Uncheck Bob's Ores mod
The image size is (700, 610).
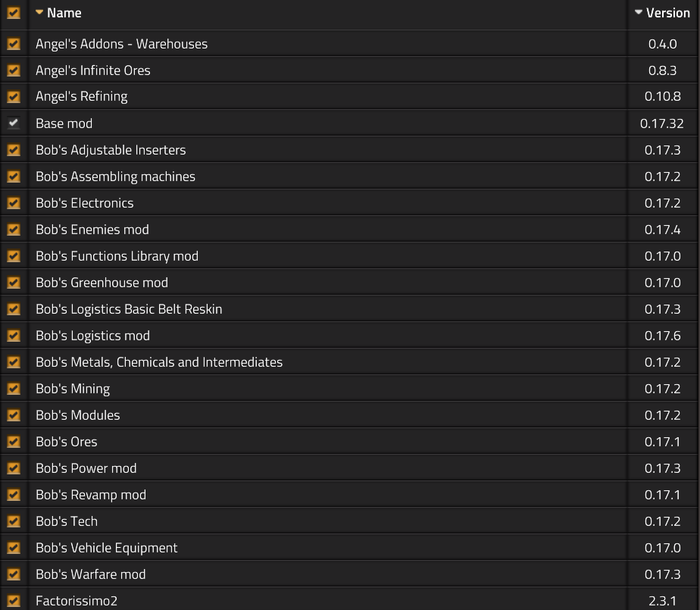pyautogui.click(x=14, y=442)
